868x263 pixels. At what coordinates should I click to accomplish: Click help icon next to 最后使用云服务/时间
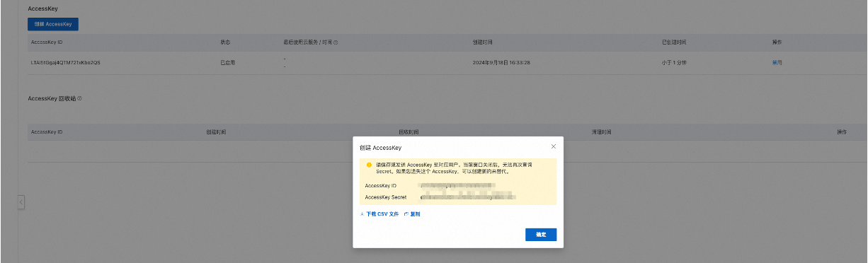pyautogui.click(x=336, y=42)
